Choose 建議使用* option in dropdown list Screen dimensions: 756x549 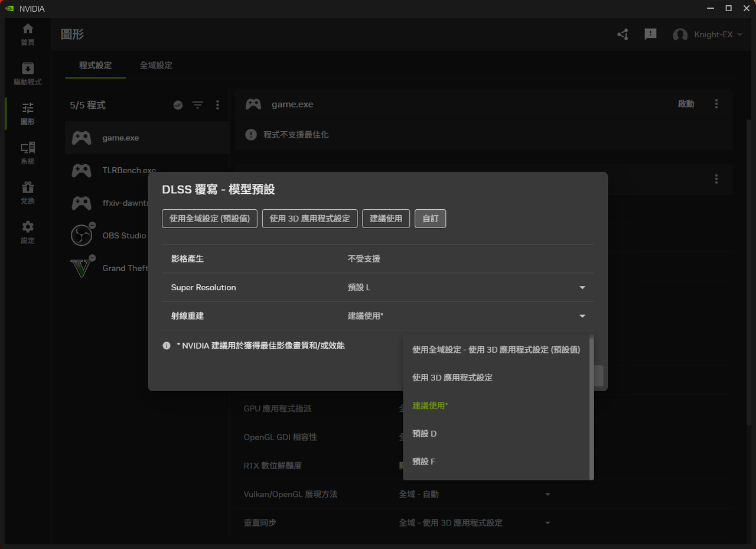click(496, 405)
